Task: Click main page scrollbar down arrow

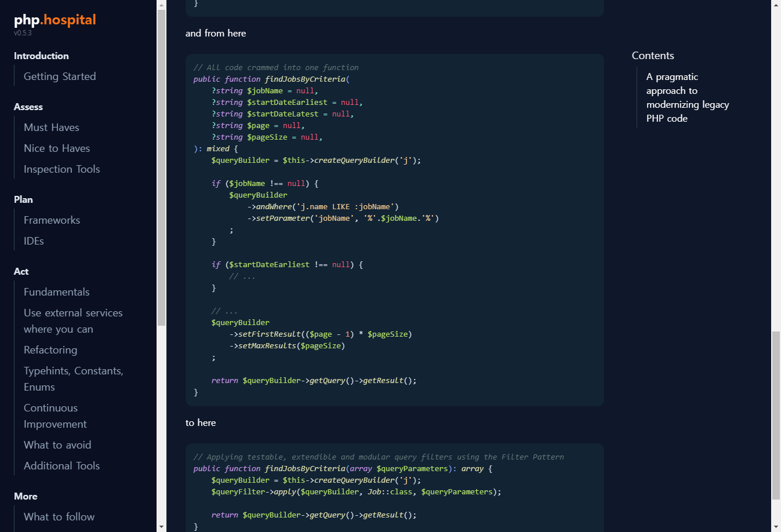Action: pyautogui.click(x=776, y=527)
